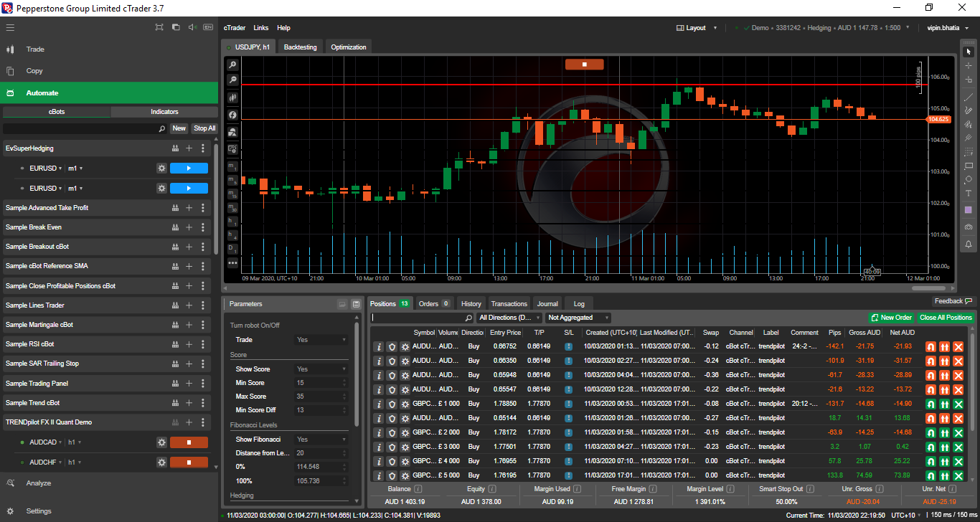The image size is (980, 522).
Task: Switch to the History tab
Action: coord(471,304)
